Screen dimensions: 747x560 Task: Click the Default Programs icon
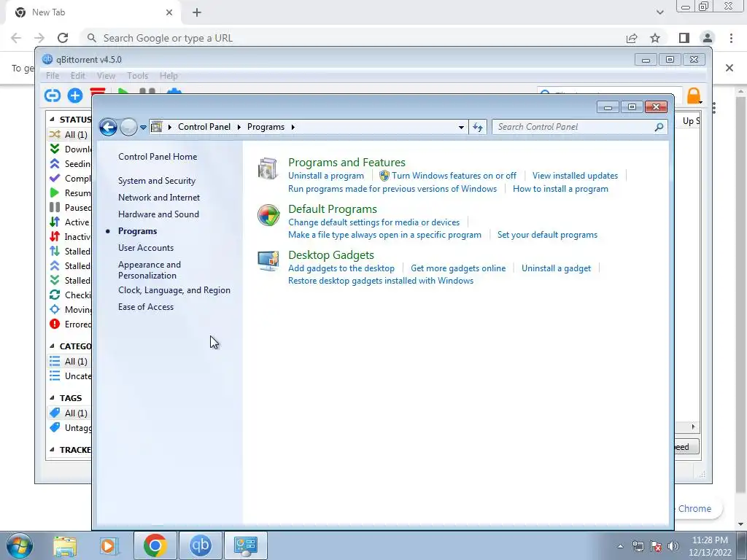(268, 215)
